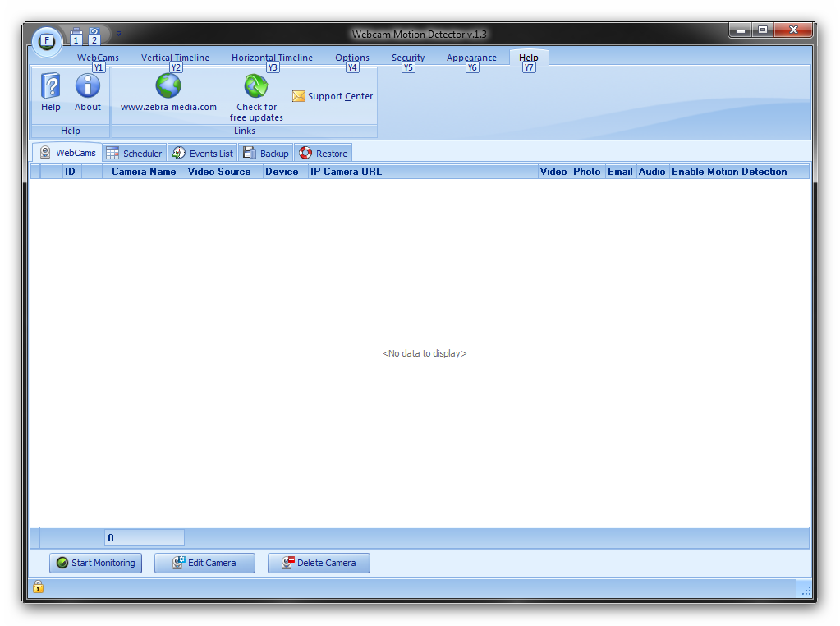Switch to the Scheduler tab

click(x=135, y=154)
